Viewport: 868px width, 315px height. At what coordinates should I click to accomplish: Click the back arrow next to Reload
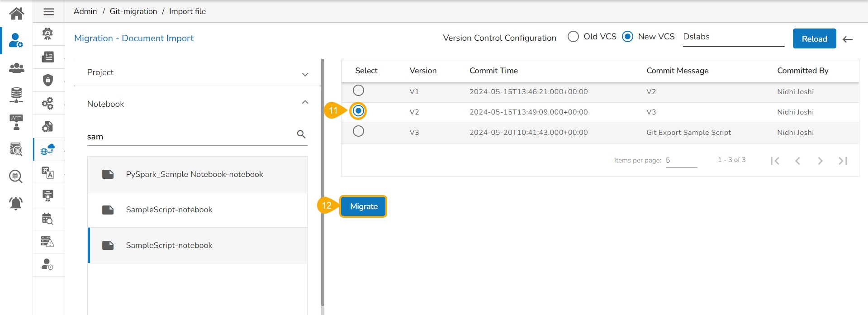point(848,39)
